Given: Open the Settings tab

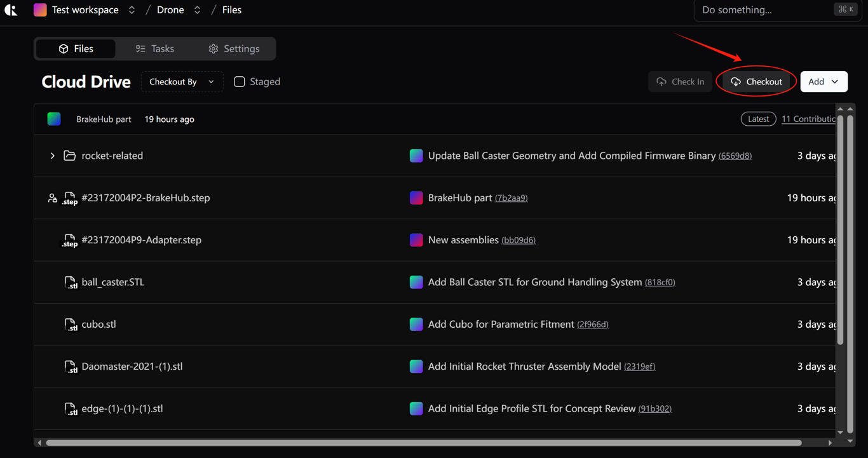Looking at the screenshot, I should [234, 49].
